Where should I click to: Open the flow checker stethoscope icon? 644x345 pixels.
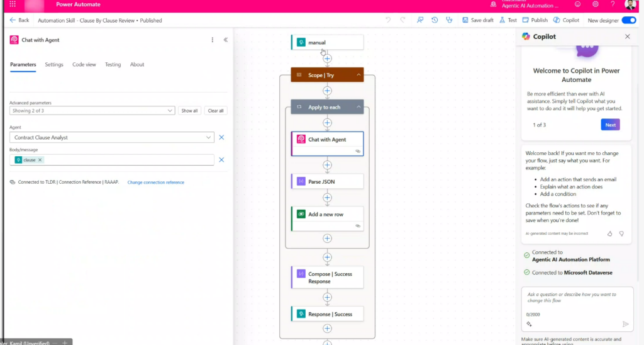(449, 20)
